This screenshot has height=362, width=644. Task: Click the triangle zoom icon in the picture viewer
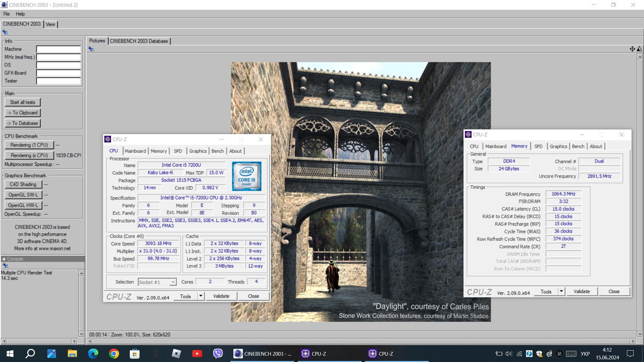(x=639, y=49)
